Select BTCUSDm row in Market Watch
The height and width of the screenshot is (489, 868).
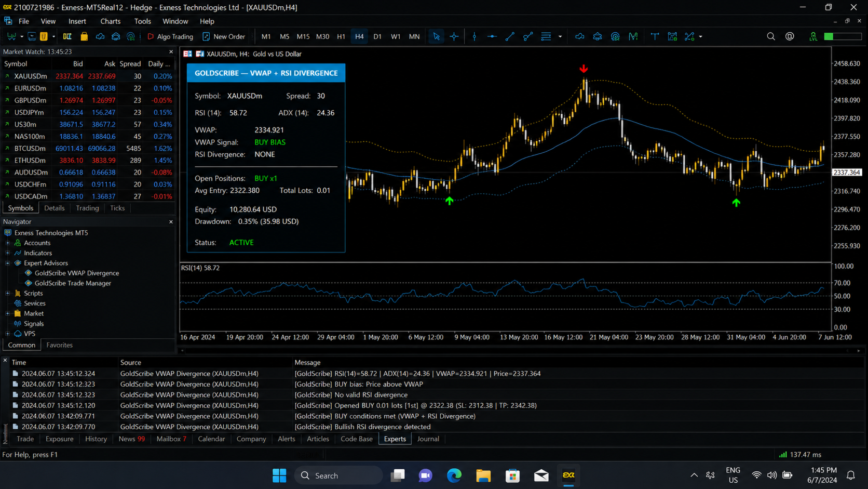[x=88, y=148]
